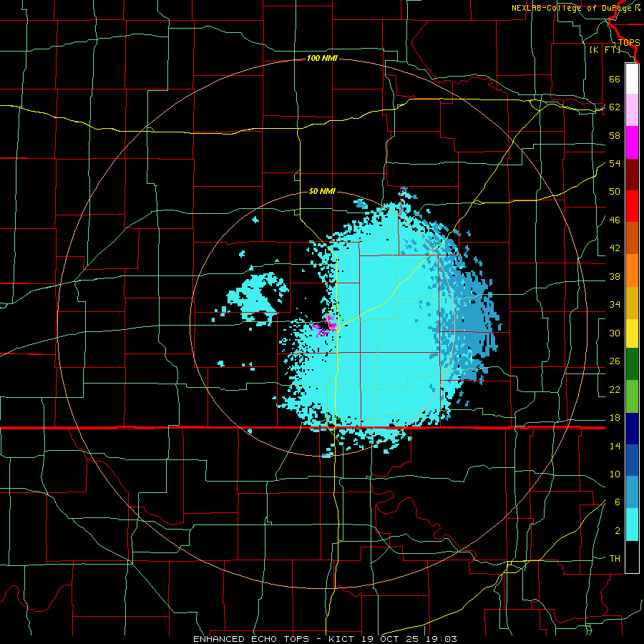Click the 'TOPS' legend title
Image resolution: width=644 pixels, height=644 pixels.
629,43
